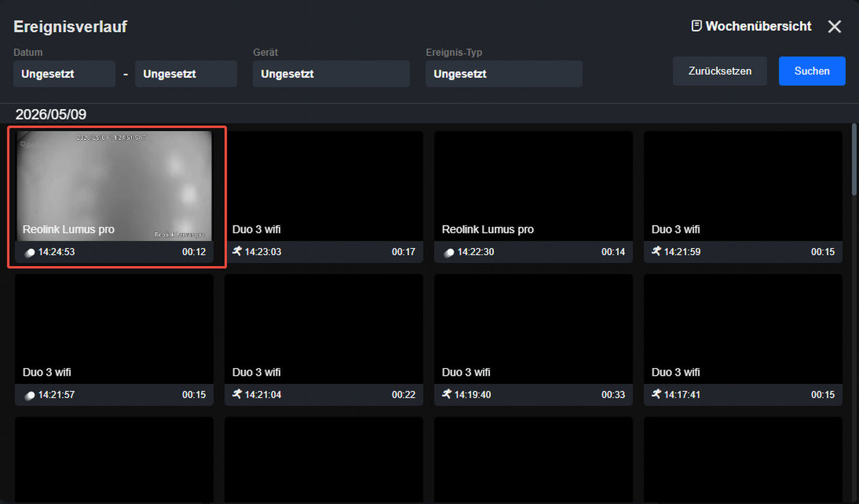Click the vertical scrollbar of the event list
Screen dimensions: 859x504
(854, 160)
